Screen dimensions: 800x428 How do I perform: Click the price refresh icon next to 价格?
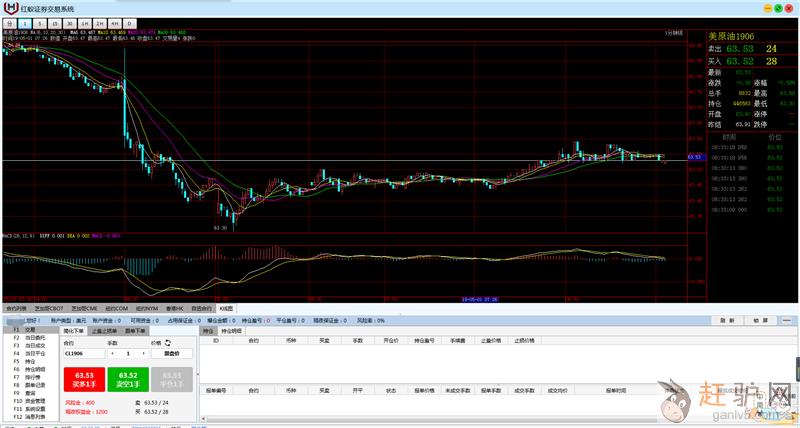pos(169,343)
